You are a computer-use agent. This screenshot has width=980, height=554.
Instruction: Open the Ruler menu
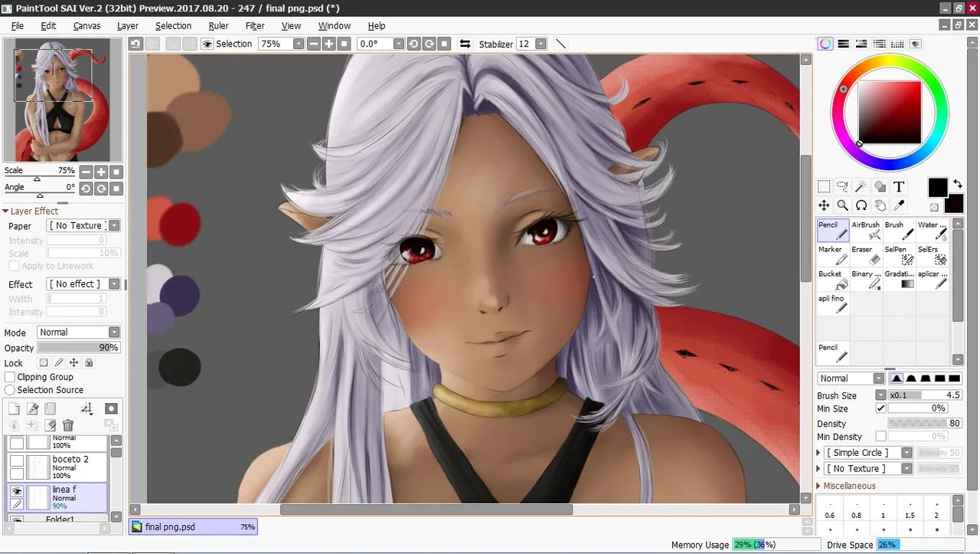[x=219, y=25]
